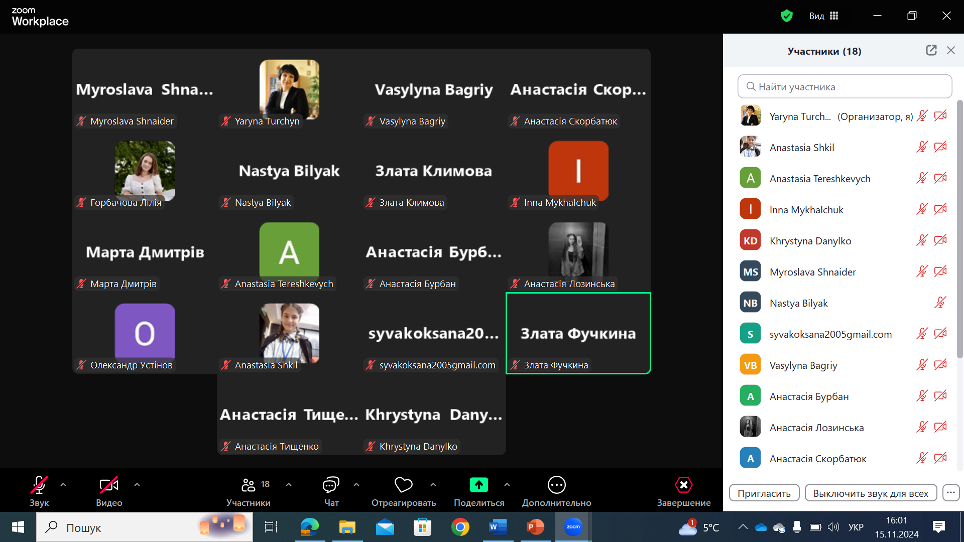Expand video options arrow next to Видео

tap(136, 485)
